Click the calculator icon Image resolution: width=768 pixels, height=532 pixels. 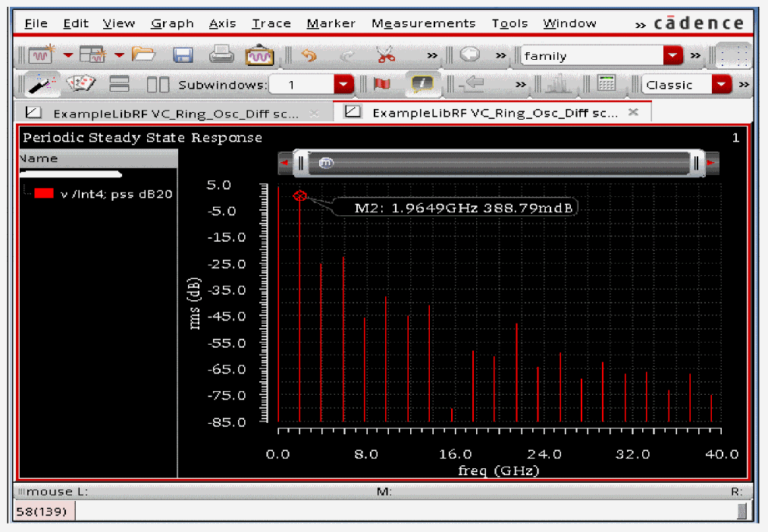pyautogui.click(x=607, y=84)
